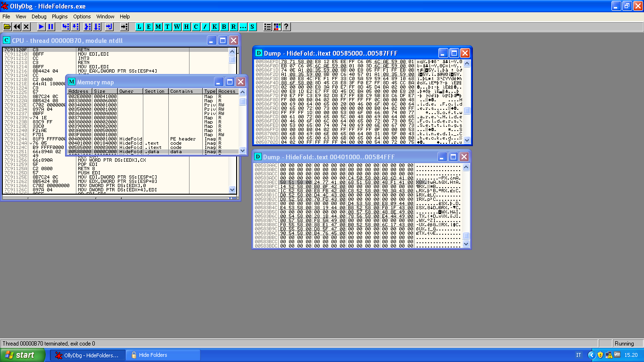Screen dimensions: 644x362
Task: Click the CPU window scrollbar down arrow
Action: click(232, 189)
